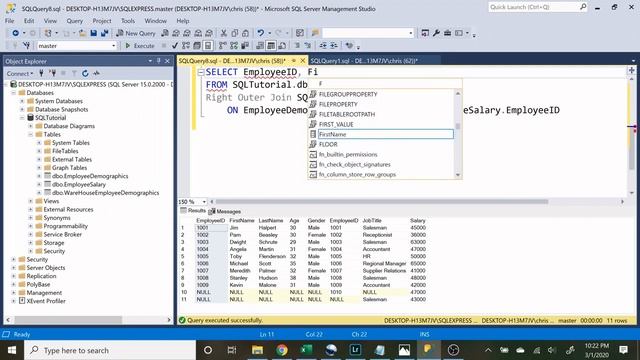This screenshot has height=360, width=640.
Task: Open Excel from the taskbar
Action: pos(306,350)
